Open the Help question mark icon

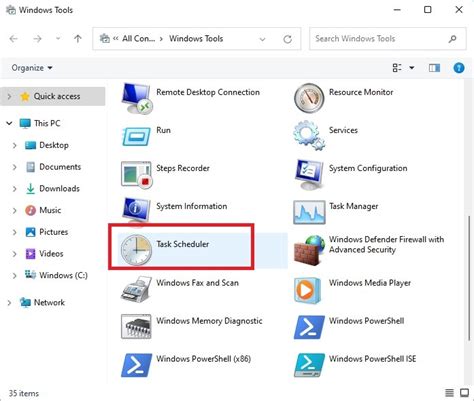coord(459,68)
